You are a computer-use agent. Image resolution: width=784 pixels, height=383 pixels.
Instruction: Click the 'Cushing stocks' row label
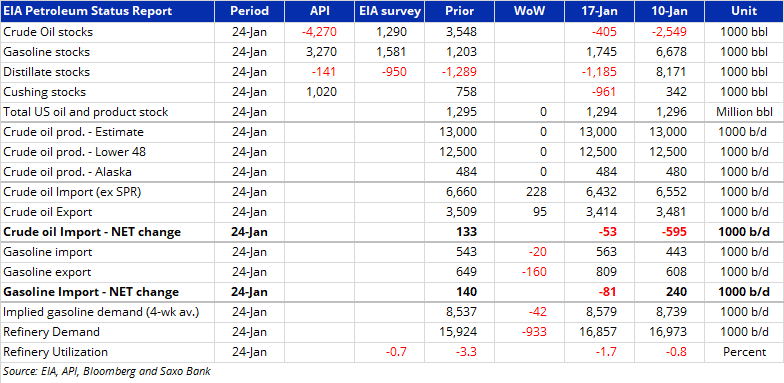pyautogui.click(x=44, y=92)
